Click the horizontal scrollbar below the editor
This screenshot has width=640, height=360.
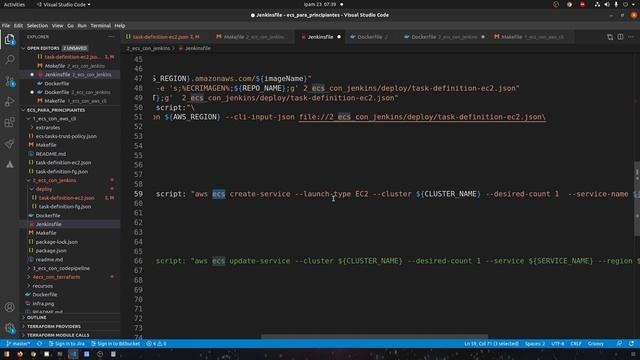click(x=374, y=337)
